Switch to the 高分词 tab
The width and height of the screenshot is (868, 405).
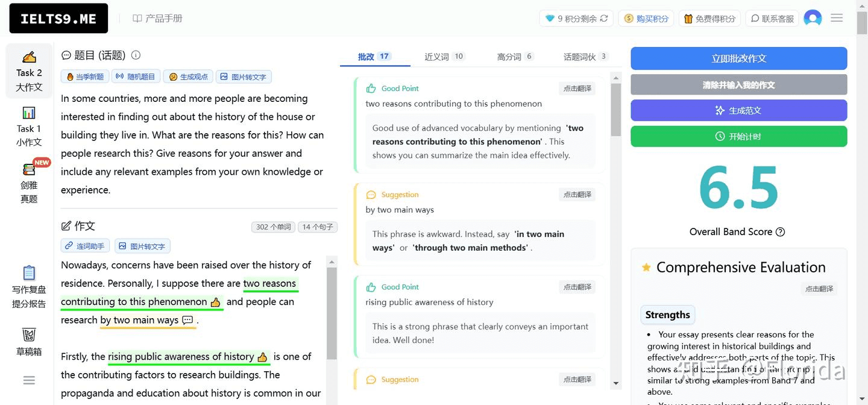point(515,57)
